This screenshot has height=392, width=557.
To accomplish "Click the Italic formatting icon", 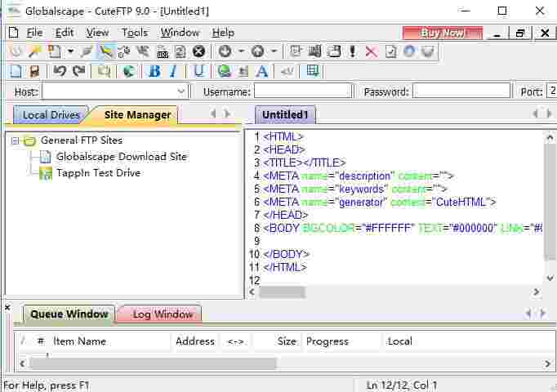I will (x=173, y=71).
